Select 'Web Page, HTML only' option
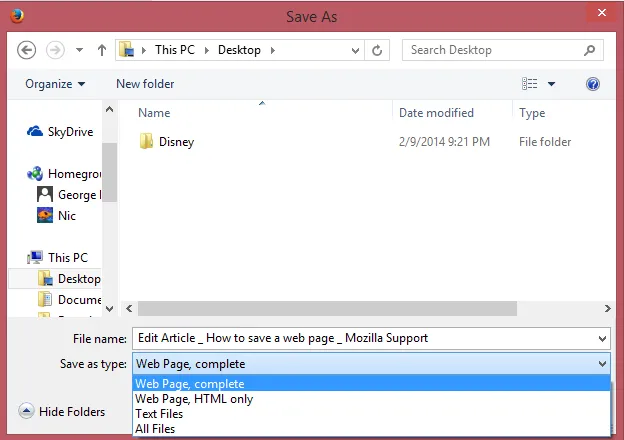624x440 pixels. (x=194, y=399)
